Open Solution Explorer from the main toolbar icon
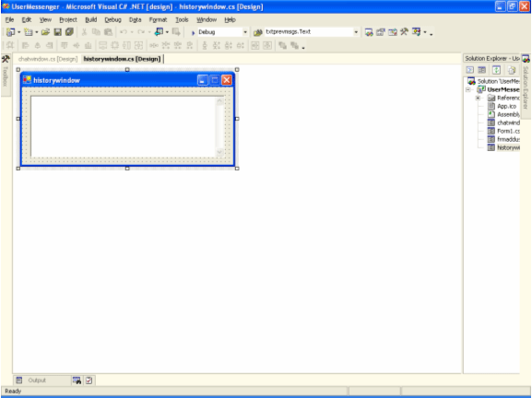532x398 pixels. tap(369, 32)
